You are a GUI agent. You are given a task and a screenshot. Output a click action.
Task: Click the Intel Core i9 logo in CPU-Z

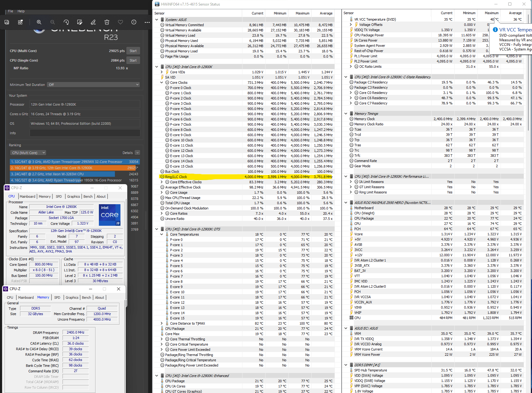(x=110, y=215)
